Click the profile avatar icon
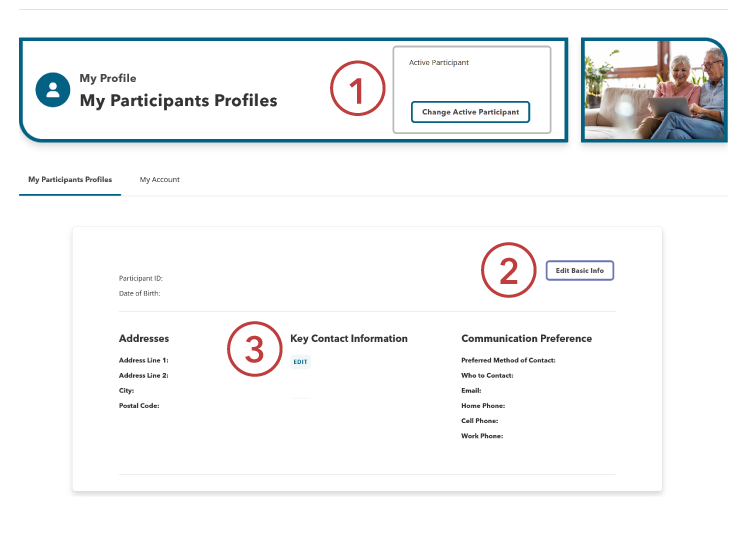742x553 pixels. coord(52,90)
